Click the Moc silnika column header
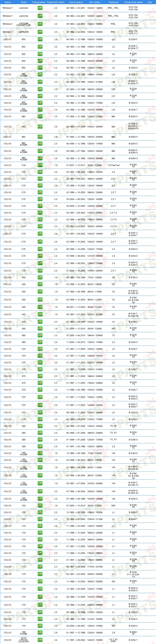Image resolution: width=156 pixels, height=644 pixels. click(95, 2)
